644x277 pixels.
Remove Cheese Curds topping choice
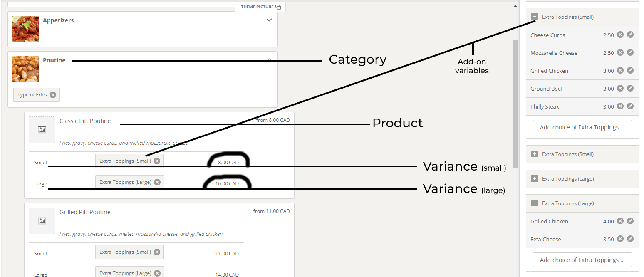tap(620, 35)
